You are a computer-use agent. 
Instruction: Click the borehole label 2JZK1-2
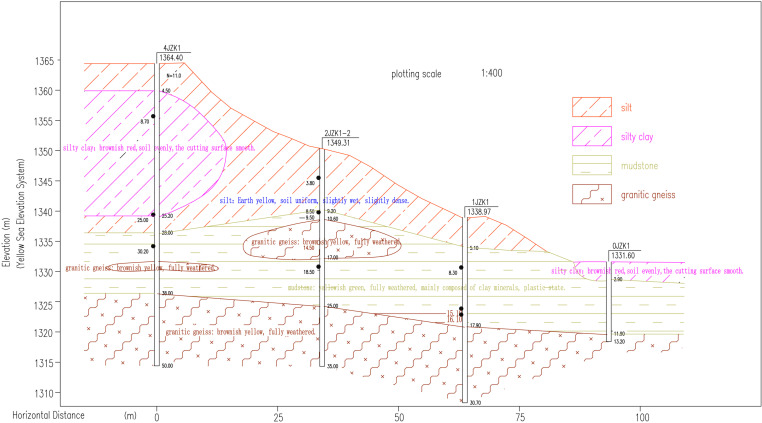337,133
